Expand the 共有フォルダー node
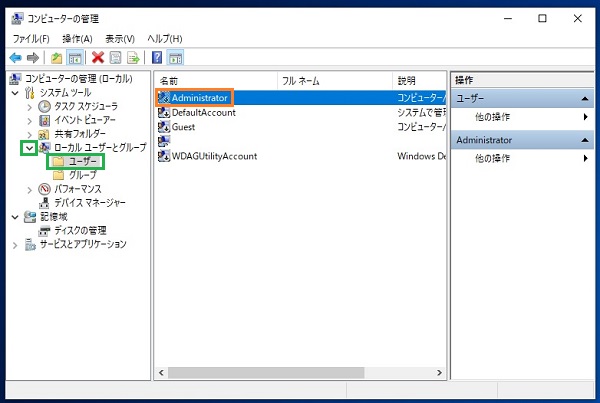 (29, 135)
